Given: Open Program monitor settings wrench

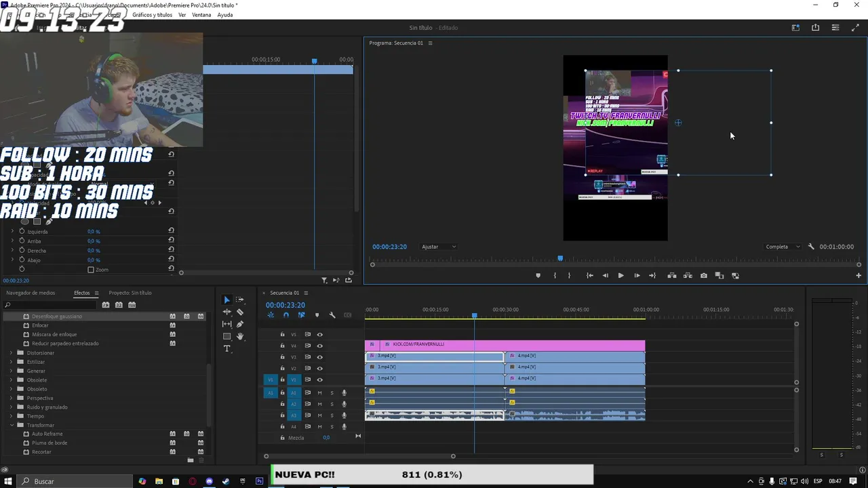Looking at the screenshot, I should (811, 247).
